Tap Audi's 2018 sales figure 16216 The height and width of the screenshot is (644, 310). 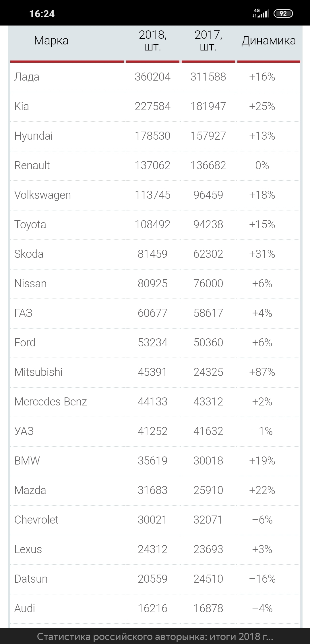[x=152, y=608]
